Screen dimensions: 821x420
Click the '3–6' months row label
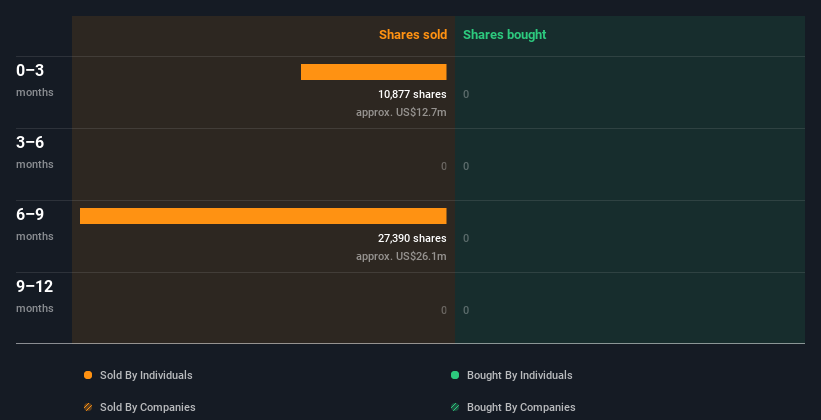click(x=30, y=142)
